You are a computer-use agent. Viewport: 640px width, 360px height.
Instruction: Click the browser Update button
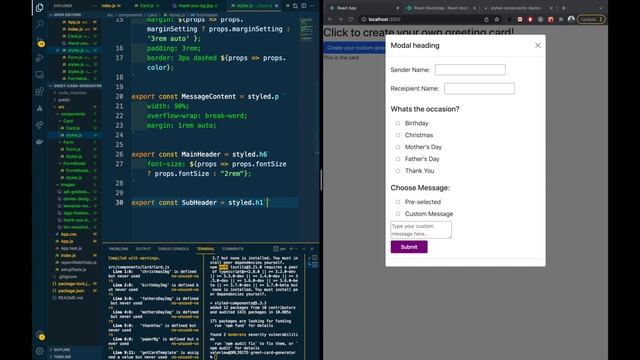[x=591, y=19]
